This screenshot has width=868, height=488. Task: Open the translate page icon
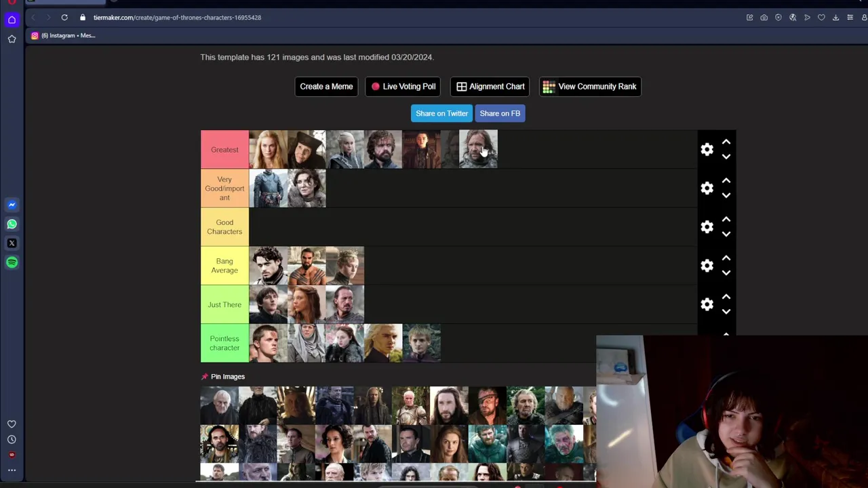(x=793, y=18)
